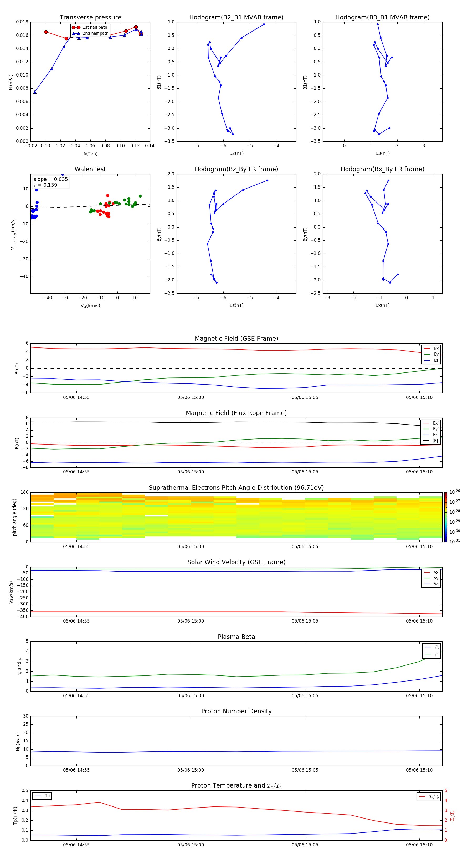Click the Vy legend entry
The width and height of the screenshot is (473, 868).
click(431, 578)
